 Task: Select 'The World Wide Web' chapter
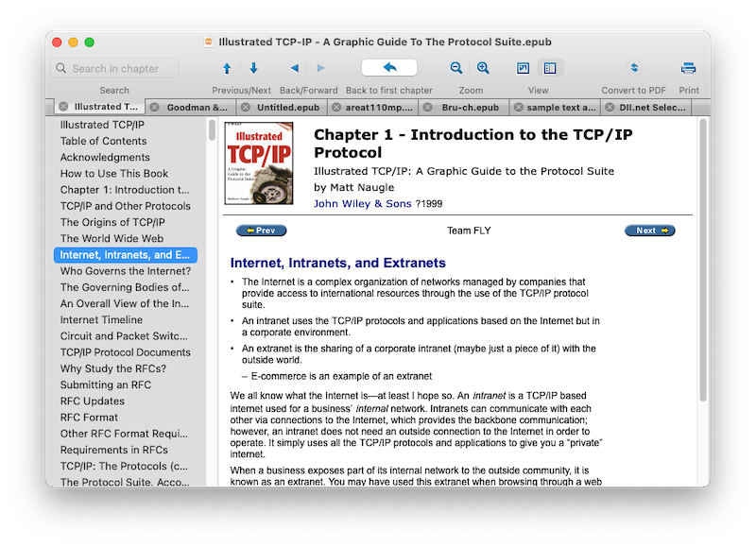[x=112, y=239]
